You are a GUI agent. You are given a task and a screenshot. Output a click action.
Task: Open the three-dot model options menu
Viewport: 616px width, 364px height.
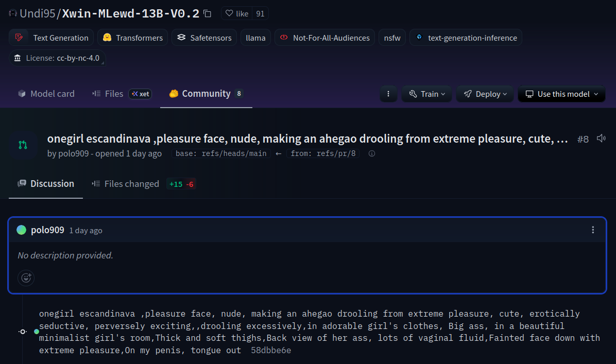click(x=388, y=94)
